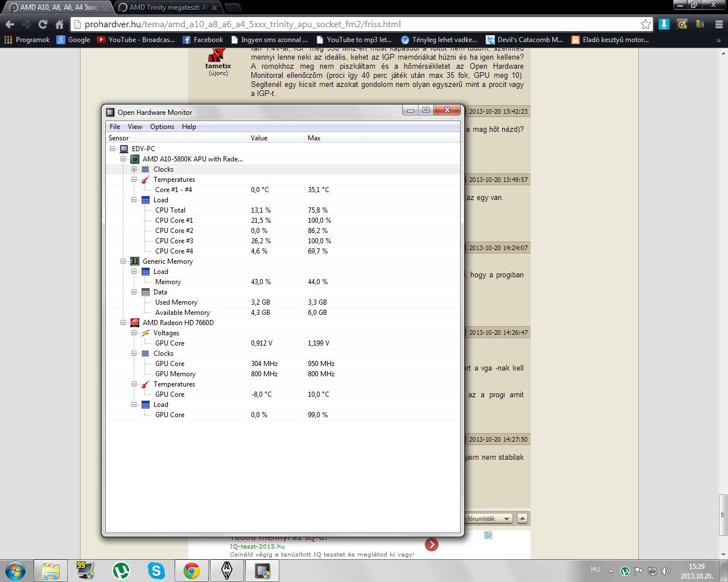Open the Tényleg lehet vadke... bookmark

point(439,40)
